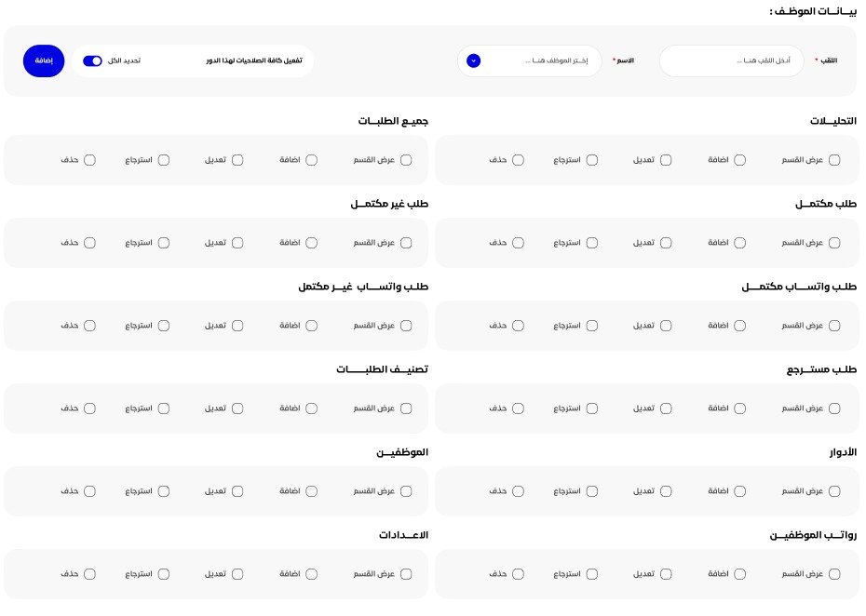
Task: Click the إختر الموظف هنا select field
Action: 529,60
